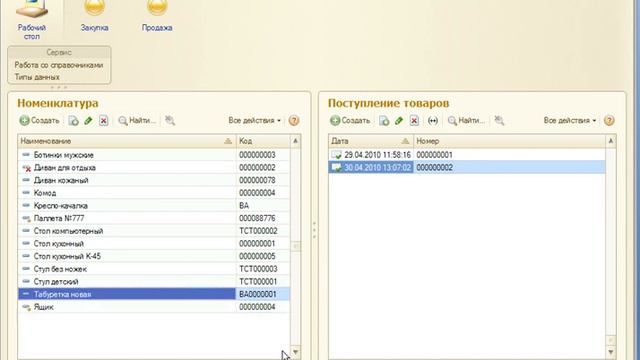
Task: Create a new Поступление товаров document
Action: pos(350,120)
